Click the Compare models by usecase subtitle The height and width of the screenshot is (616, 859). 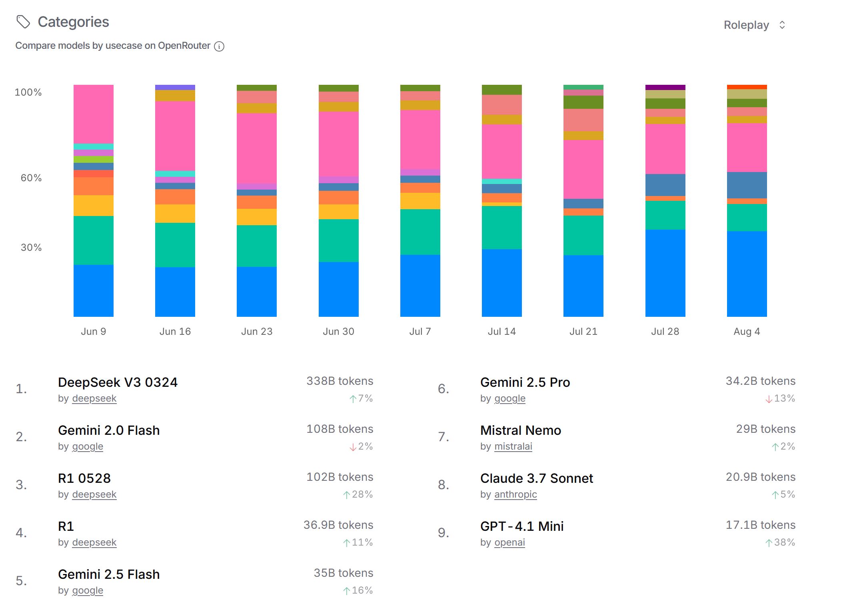tap(113, 46)
